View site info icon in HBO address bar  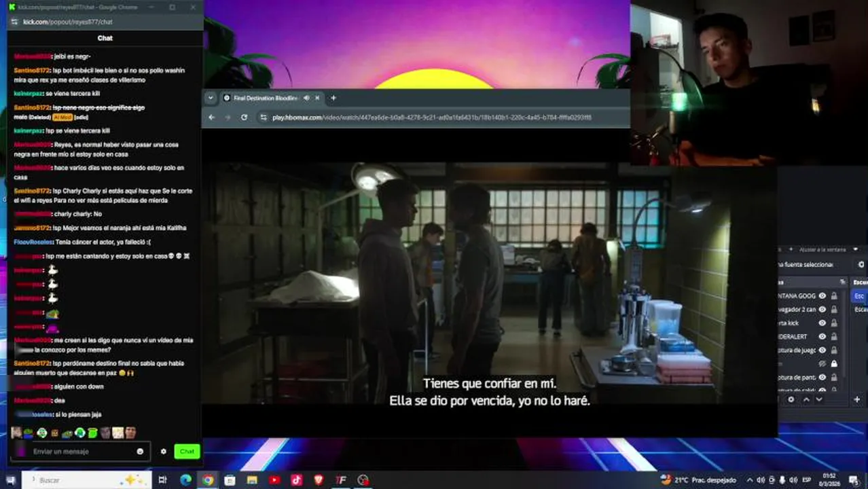(264, 117)
